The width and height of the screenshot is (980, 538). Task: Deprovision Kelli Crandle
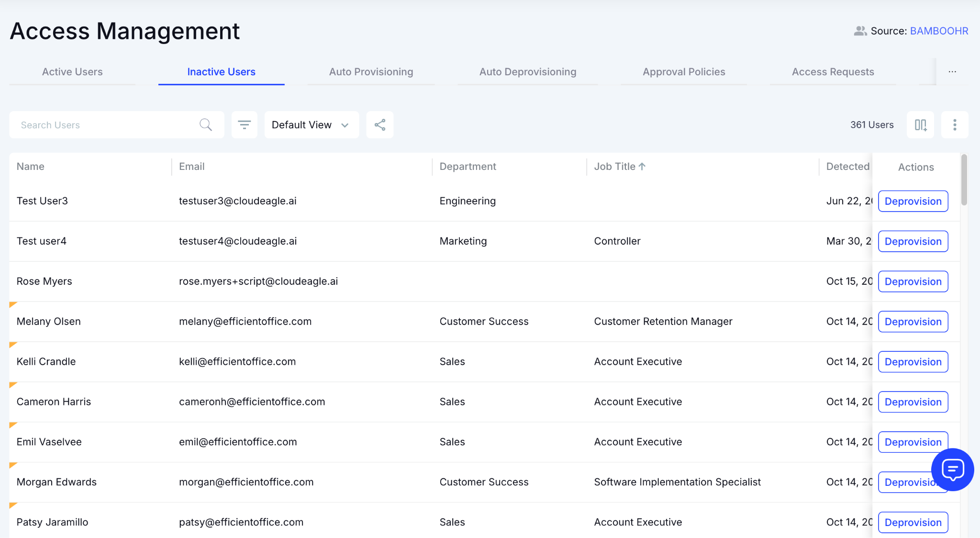[x=913, y=362]
